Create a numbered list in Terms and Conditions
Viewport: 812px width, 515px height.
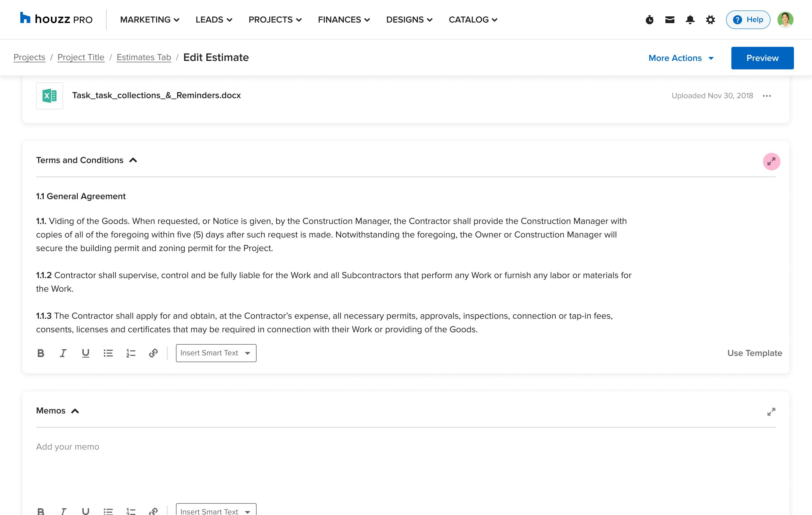pyautogui.click(x=131, y=353)
